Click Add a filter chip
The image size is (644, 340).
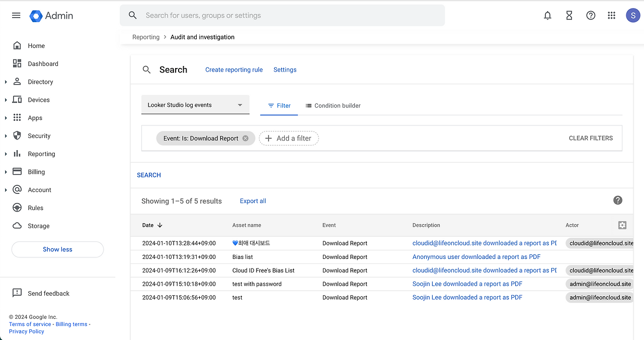pos(289,139)
